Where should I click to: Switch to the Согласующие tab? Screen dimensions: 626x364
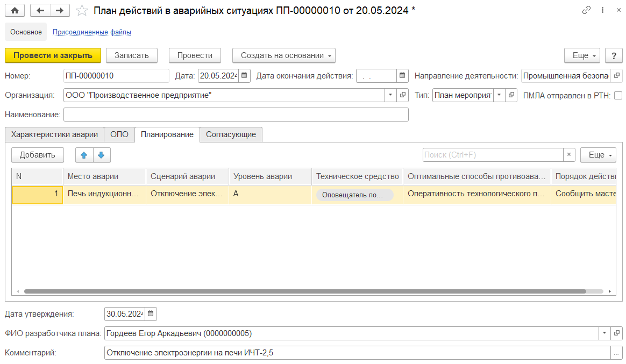point(231,134)
